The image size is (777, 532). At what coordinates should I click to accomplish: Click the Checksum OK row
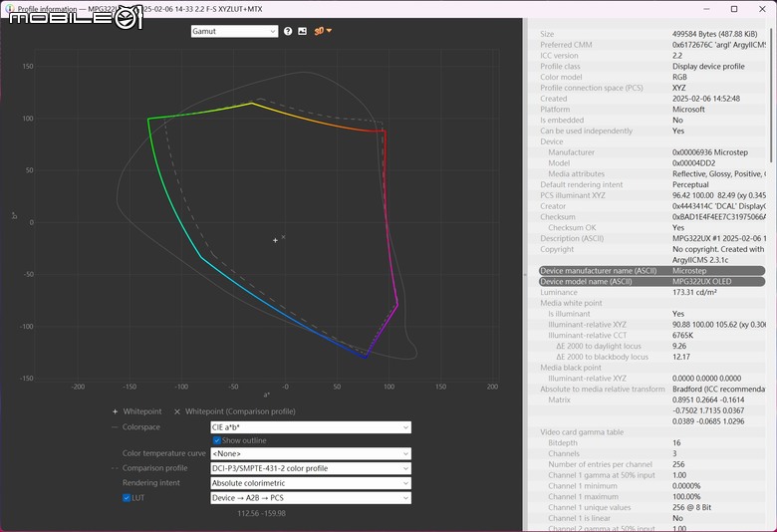651,227
